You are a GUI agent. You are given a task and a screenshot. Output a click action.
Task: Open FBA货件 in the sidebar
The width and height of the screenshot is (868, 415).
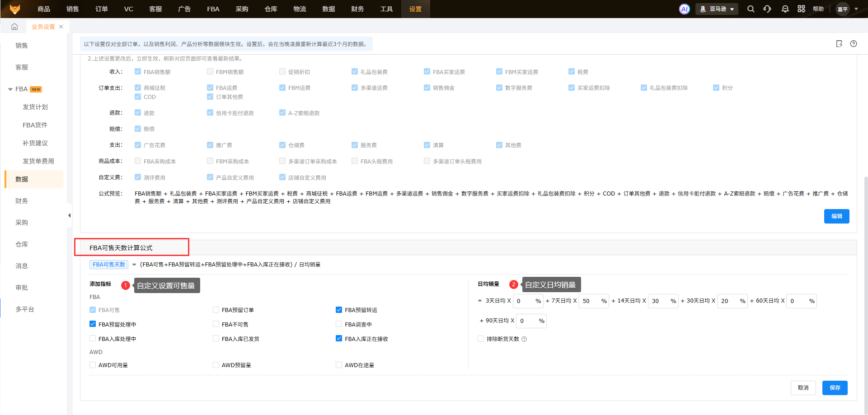(x=35, y=125)
